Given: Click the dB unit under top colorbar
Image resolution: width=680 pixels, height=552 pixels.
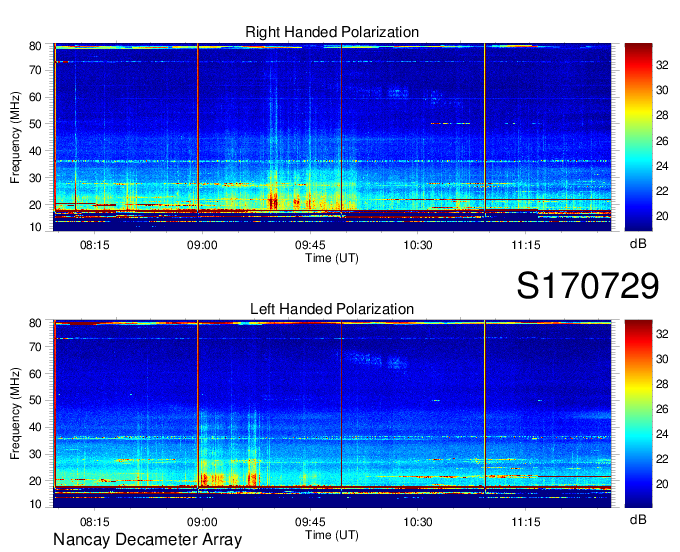Looking at the screenshot, I should coord(638,244).
